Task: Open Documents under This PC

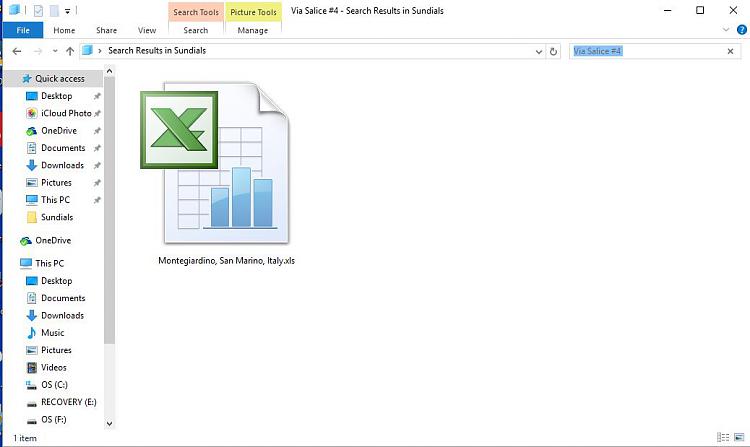Action: pos(63,298)
